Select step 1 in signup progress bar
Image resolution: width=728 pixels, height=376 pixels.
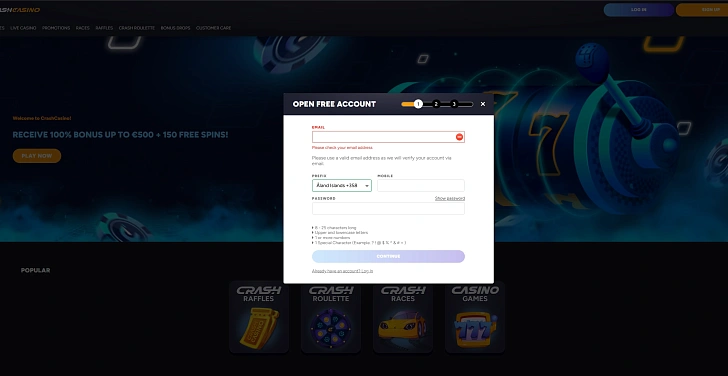pos(418,104)
